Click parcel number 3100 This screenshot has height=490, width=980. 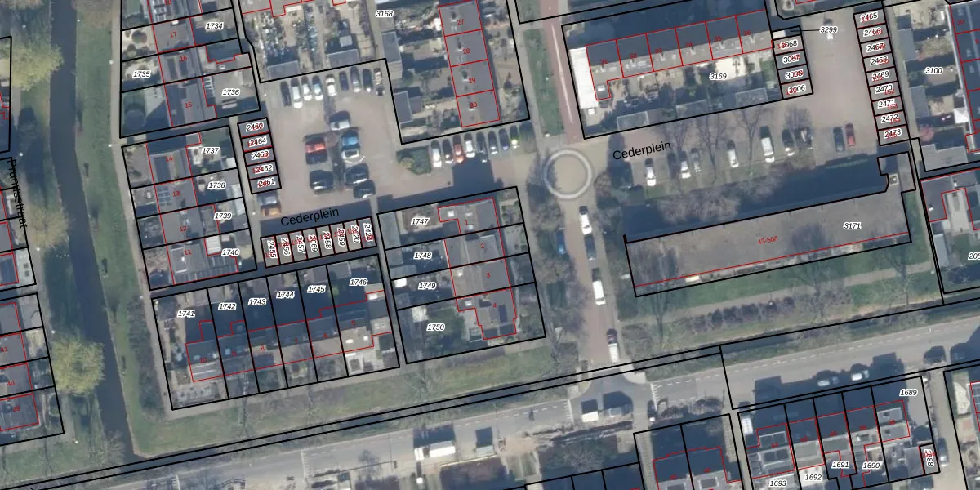pos(933,71)
